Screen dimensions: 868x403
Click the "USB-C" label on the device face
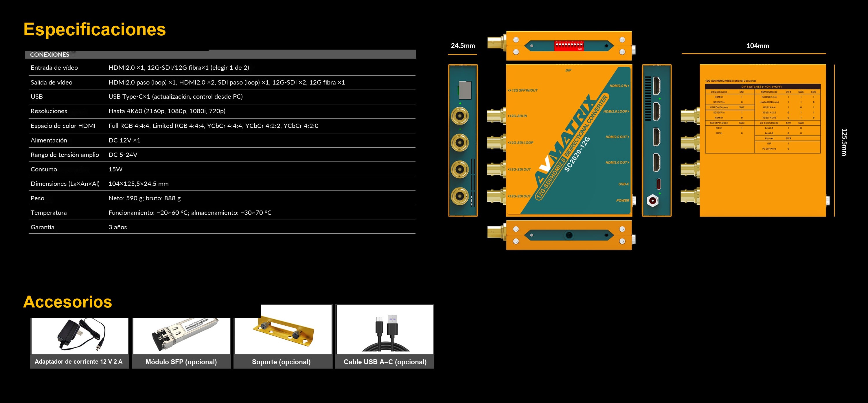(624, 184)
